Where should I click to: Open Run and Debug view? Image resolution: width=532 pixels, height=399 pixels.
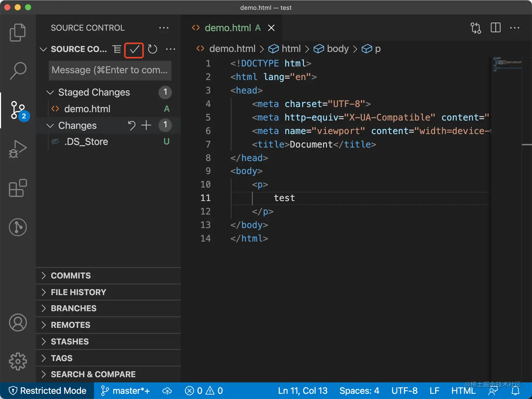click(18, 149)
